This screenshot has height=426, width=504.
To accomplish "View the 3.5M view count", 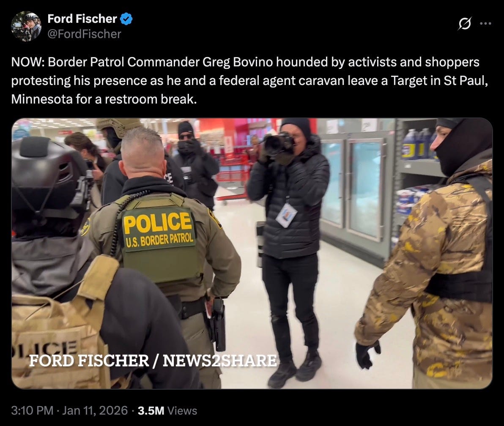I will click(151, 411).
